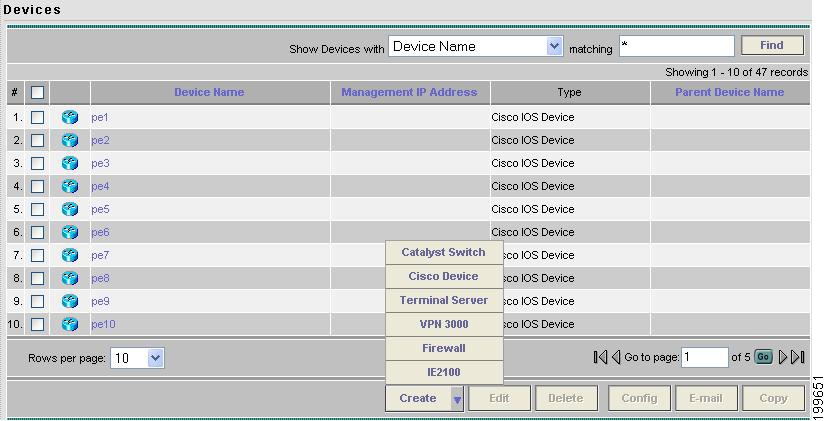Go to next page arrow icon
Image resolution: width=828 pixels, height=421 pixels.
click(x=783, y=357)
